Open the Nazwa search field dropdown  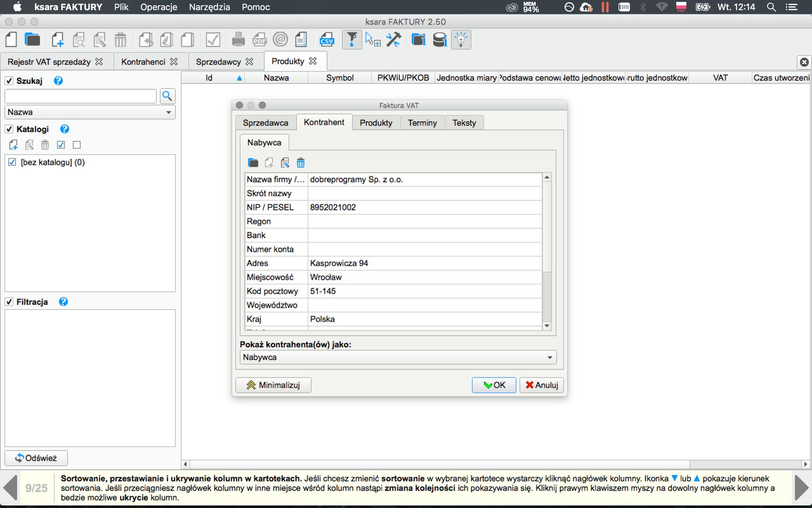point(90,112)
